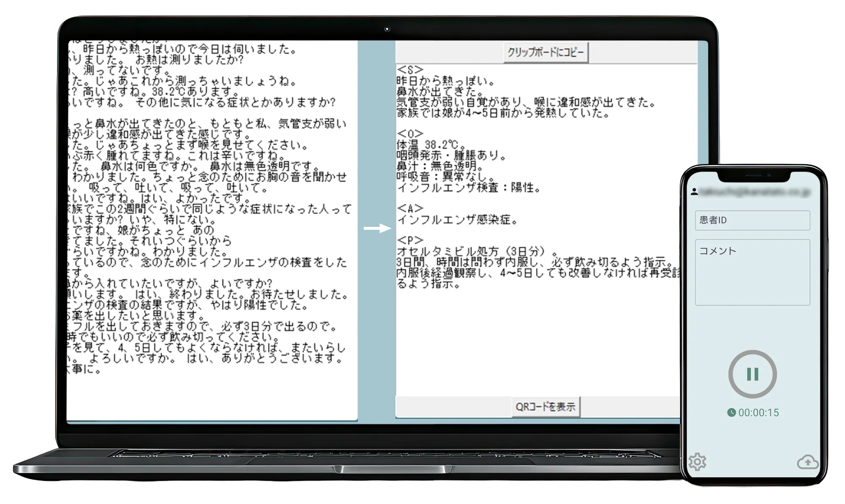
Task: Show QR code via QRコードを表示 button
Action: (545, 407)
